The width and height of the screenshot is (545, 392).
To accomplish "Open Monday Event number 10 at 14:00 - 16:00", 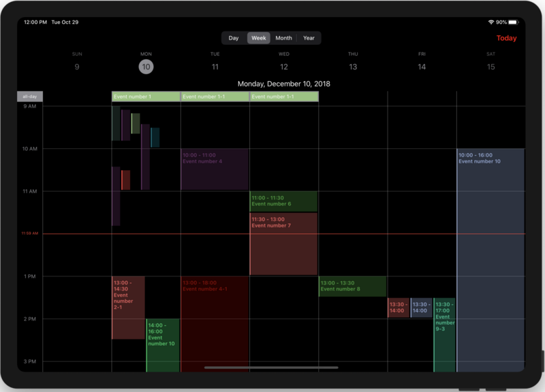I will [163, 346].
